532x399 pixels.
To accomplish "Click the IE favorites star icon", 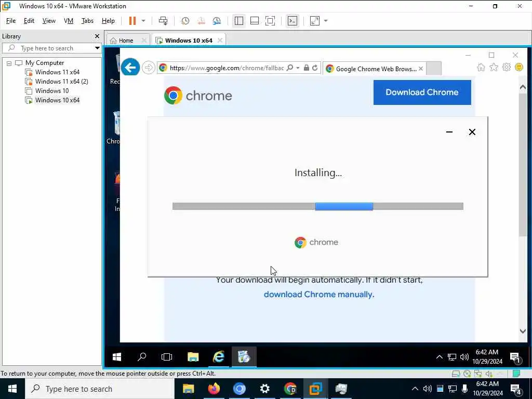I will [x=494, y=67].
